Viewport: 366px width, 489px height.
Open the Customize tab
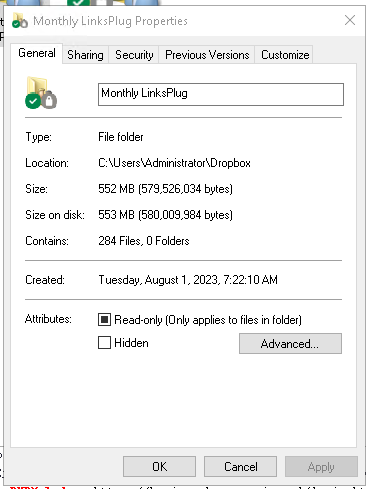tap(285, 55)
